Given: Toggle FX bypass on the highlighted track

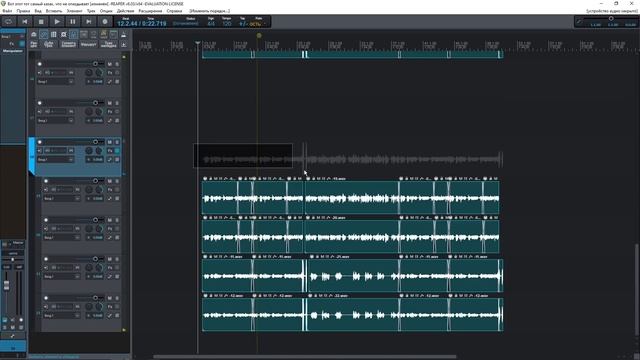Looking at the screenshot, I should 117,151.
